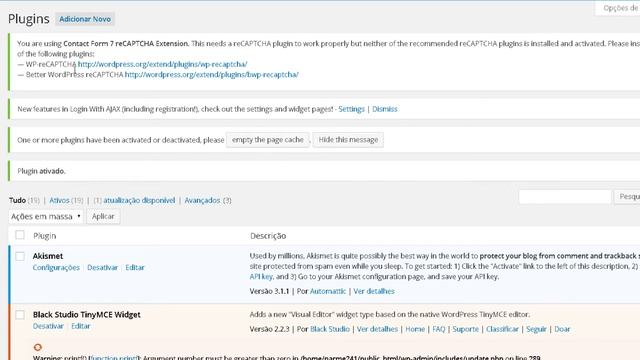
Task: Click the Black Studio TinyMCE Widget name
Action: pos(87,315)
